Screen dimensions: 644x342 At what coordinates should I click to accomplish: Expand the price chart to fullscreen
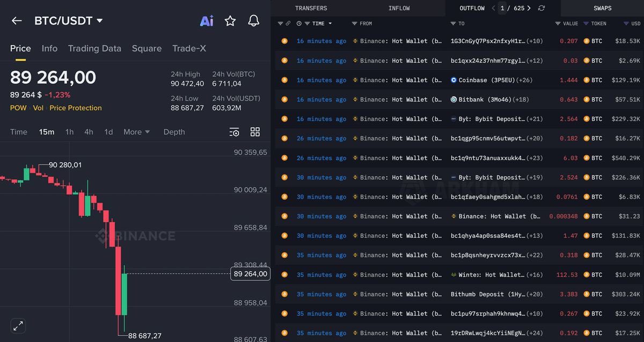18,325
